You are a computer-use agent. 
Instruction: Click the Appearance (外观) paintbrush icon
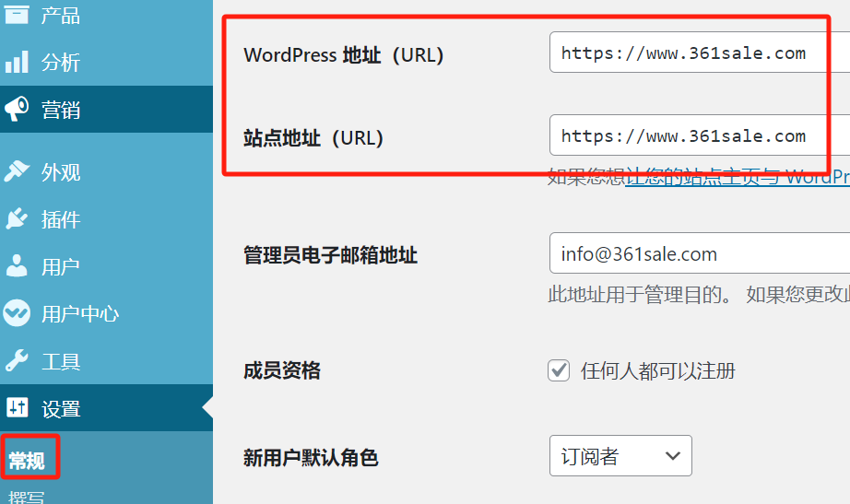pyautogui.click(x=17, y=171)
